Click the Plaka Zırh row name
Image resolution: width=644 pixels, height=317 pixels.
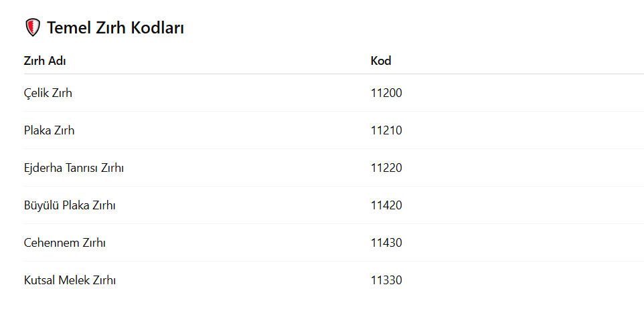click(x=50, y=131)
